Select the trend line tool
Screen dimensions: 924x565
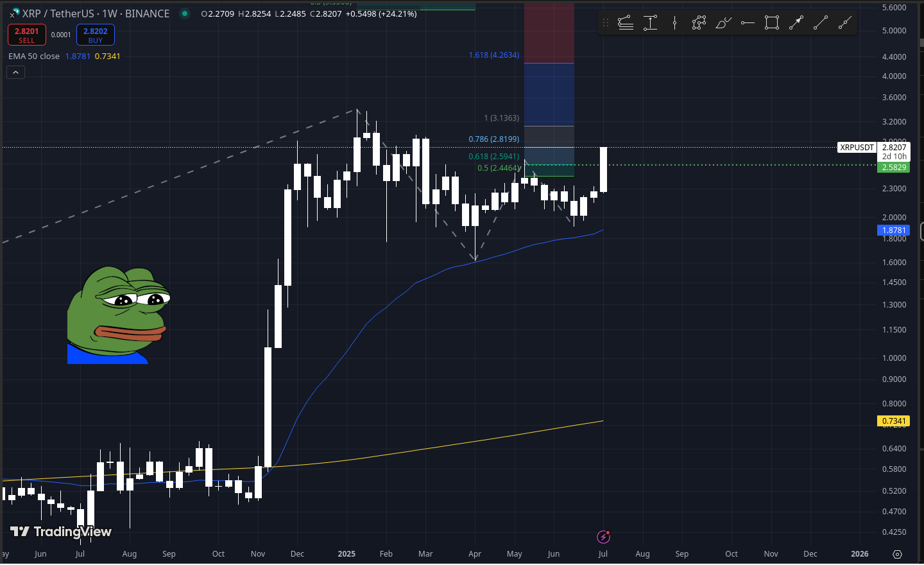click(821, 23)
